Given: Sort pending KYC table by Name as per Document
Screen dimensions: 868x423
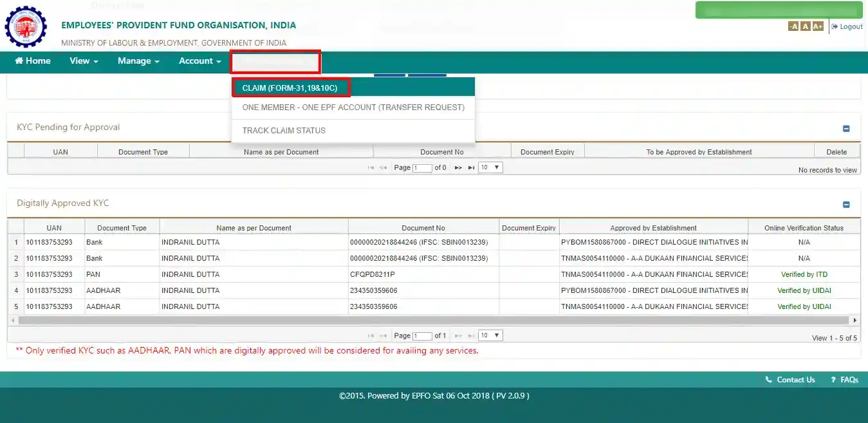Looking at the screenshot, I should [x=281, y=152].
